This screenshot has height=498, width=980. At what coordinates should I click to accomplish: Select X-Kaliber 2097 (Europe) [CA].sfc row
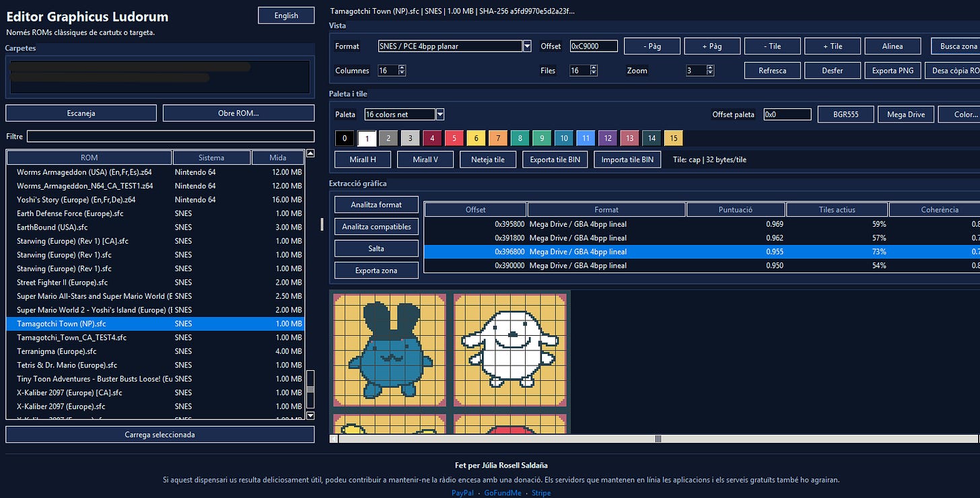tap(155, 393)
